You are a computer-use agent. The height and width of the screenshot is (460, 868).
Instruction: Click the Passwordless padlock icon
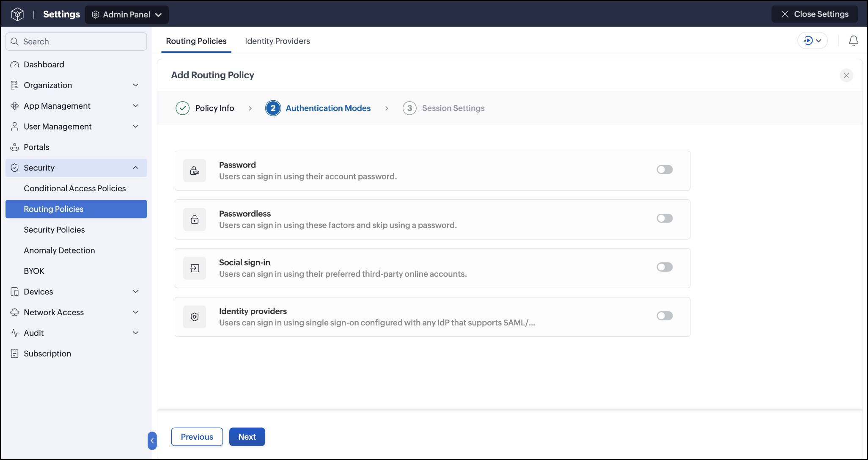click(x=195, y=219)
